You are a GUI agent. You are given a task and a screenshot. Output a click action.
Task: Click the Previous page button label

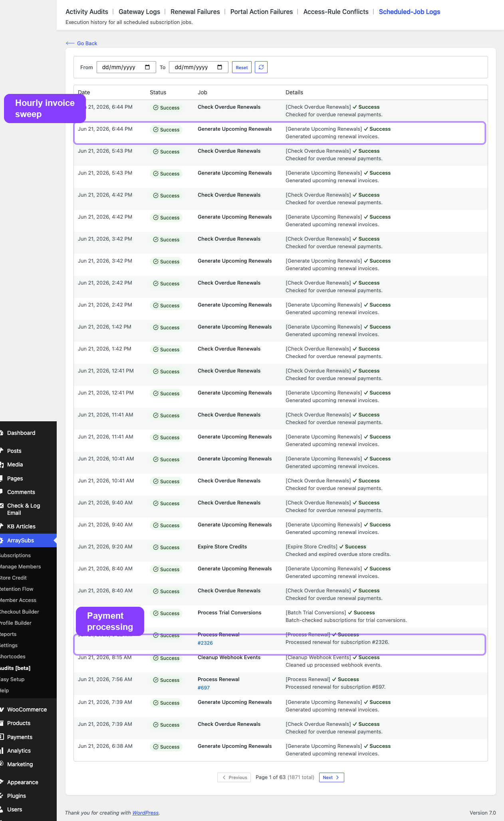[238, 777]
